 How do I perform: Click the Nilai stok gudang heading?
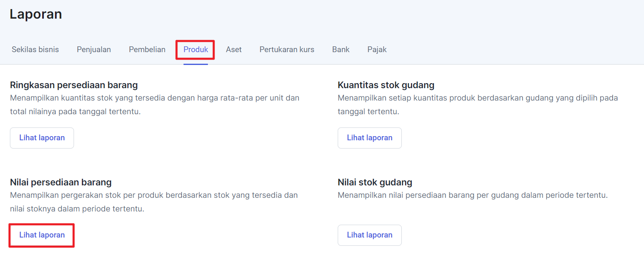coord(375,182)
